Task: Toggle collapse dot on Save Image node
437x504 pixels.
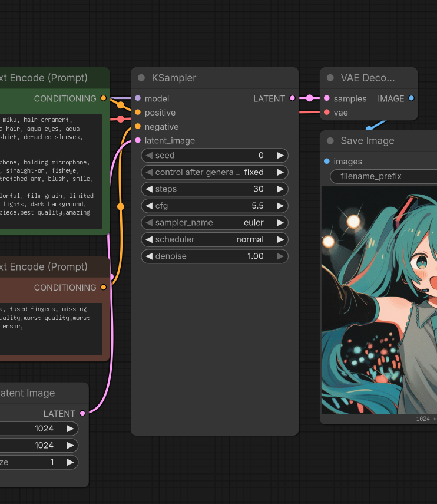Action: (x=330, y=141)
